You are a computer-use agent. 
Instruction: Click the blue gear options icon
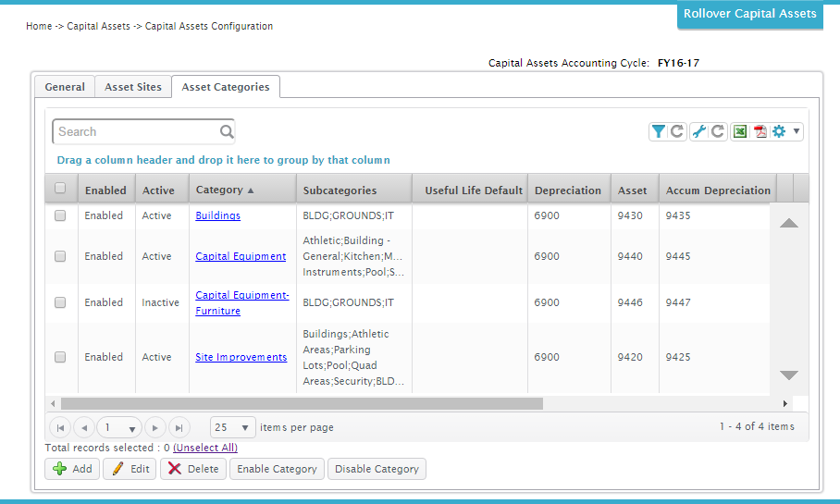tap(779, 131)
